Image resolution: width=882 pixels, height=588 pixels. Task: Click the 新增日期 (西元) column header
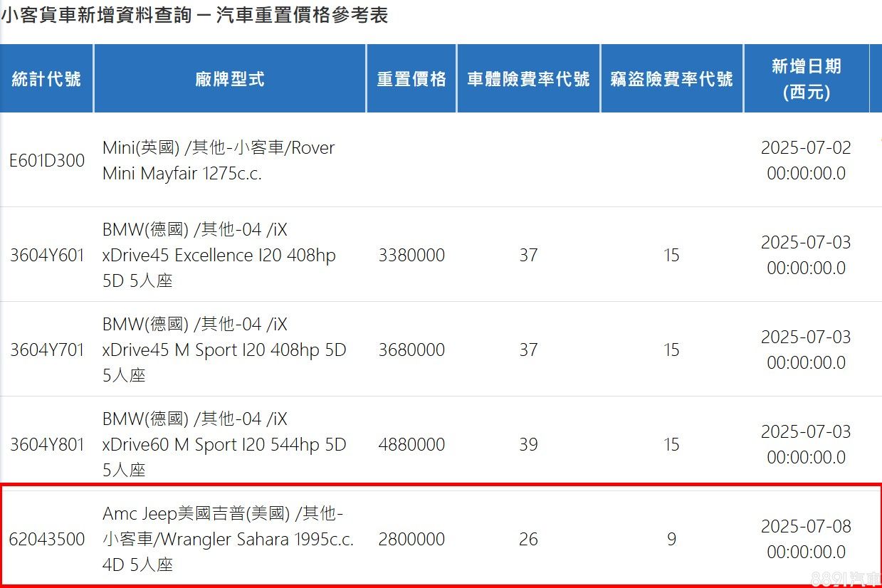pos(806,79)
